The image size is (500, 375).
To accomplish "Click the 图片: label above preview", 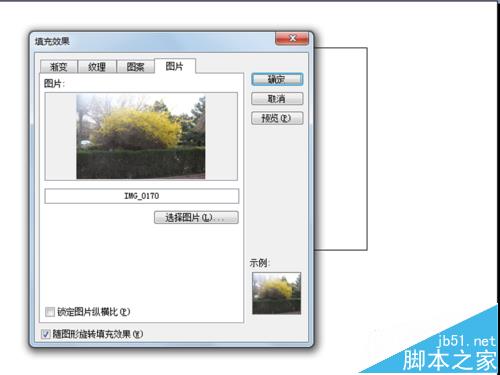I will click(54, 83).
